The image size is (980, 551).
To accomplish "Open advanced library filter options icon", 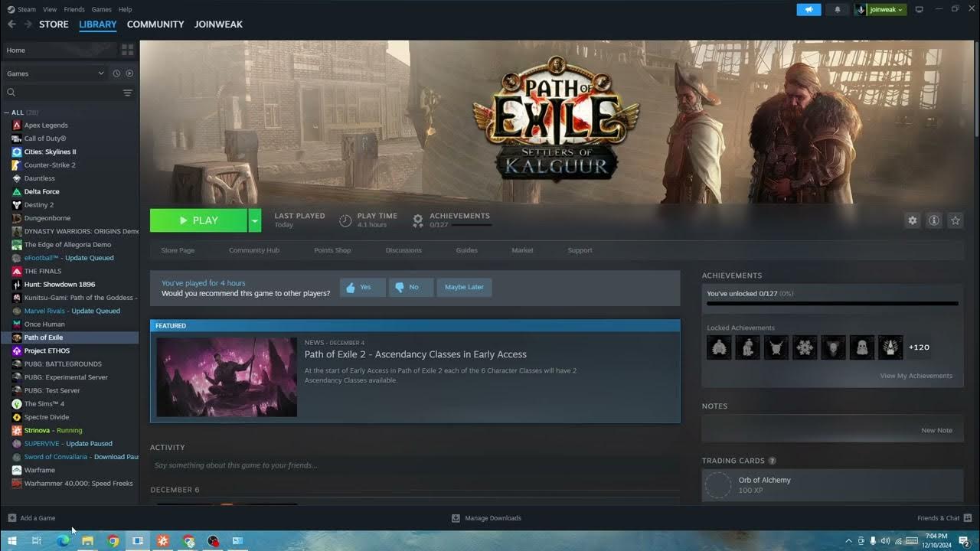I will pos(128,93).
